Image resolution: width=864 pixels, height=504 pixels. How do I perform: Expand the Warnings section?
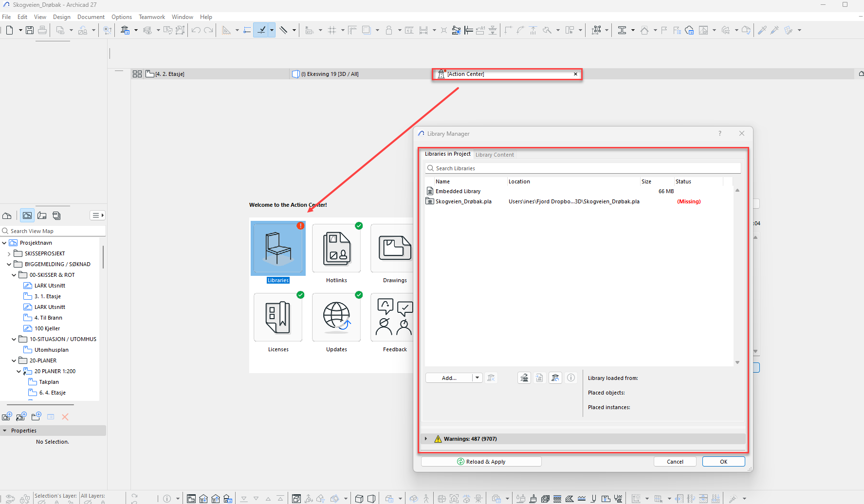point(426,439)
